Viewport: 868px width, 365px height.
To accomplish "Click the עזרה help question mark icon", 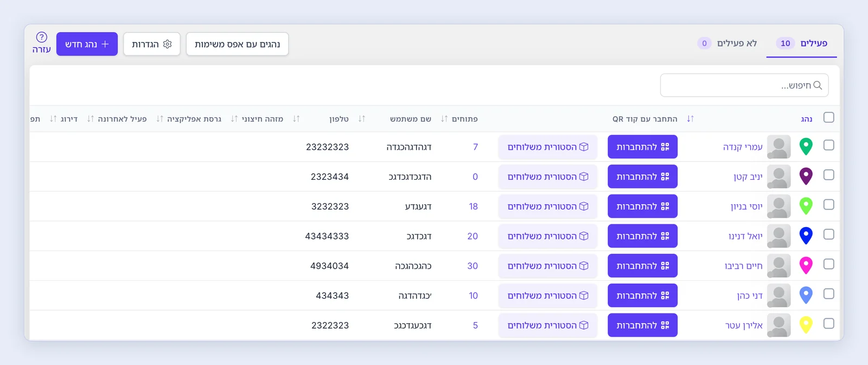I will pos(42,37).
